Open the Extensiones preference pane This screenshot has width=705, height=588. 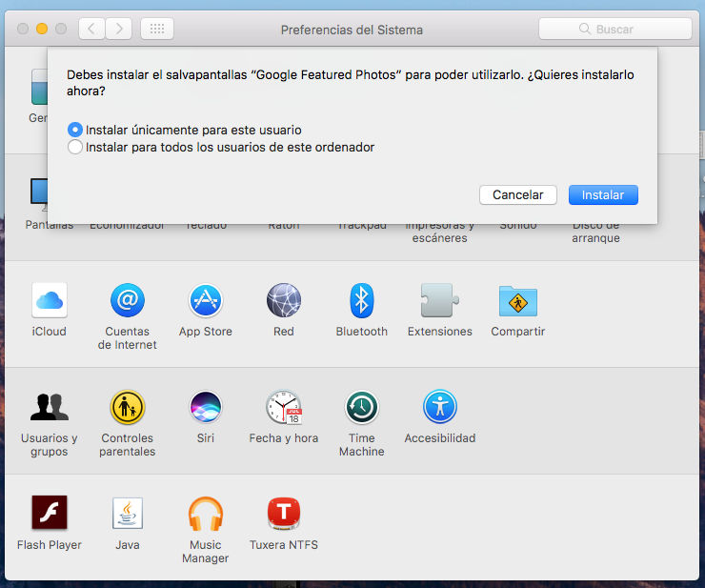[x=440, y=300]
